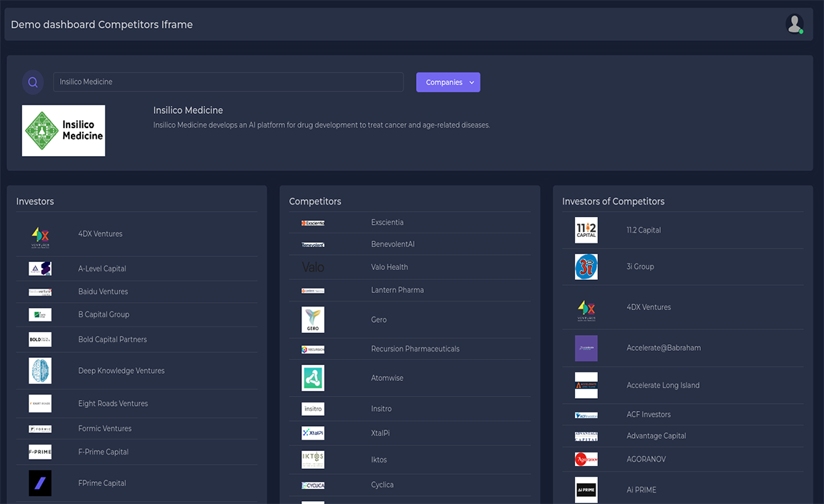The width and height of the screenshot is (824, 504).
Task: Expand the Companies dropdown
Action: coord(448,82)
